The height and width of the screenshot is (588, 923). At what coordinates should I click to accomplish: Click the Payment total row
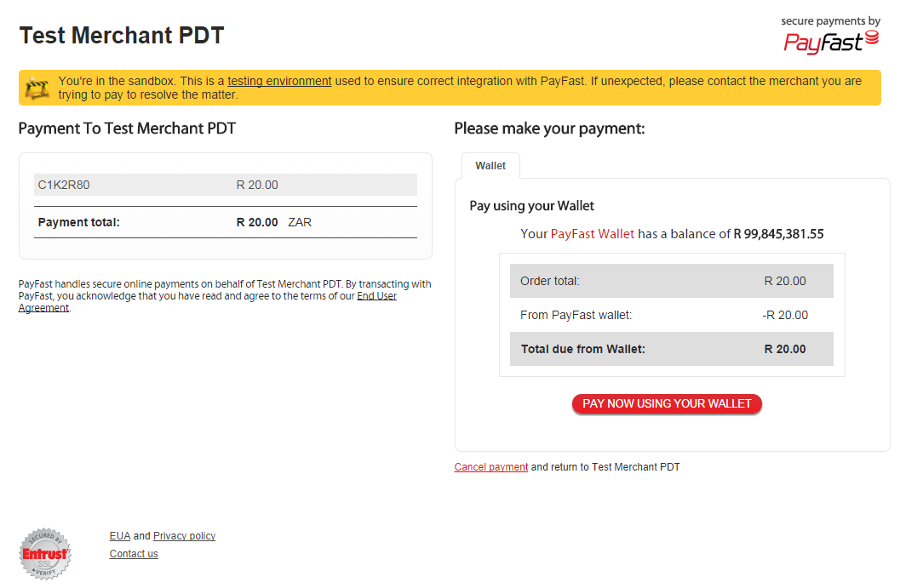[x=226, y=222]
